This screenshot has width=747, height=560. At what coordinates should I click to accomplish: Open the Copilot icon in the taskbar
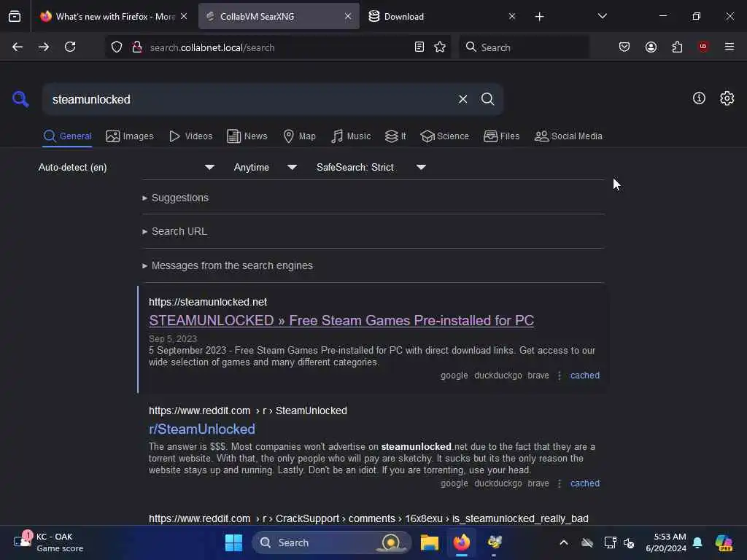724,542
